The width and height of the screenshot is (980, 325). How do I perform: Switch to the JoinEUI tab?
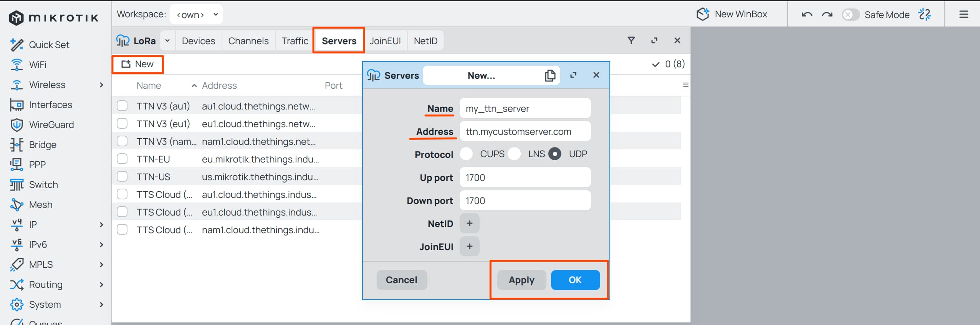(x=385, y=41)
